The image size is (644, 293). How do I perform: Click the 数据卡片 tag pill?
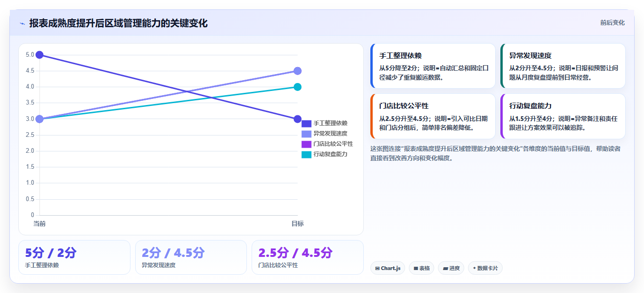pyautogui.click(x=485, y=268)
